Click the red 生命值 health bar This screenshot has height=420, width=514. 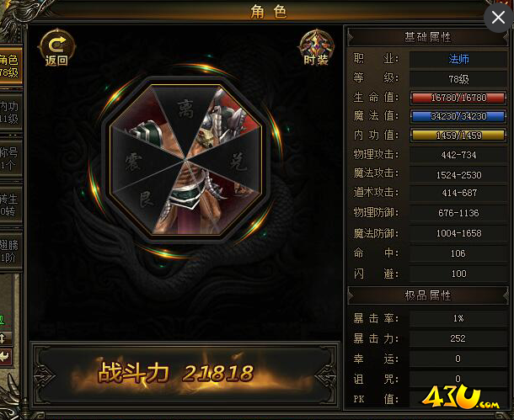tap(458, 98)
